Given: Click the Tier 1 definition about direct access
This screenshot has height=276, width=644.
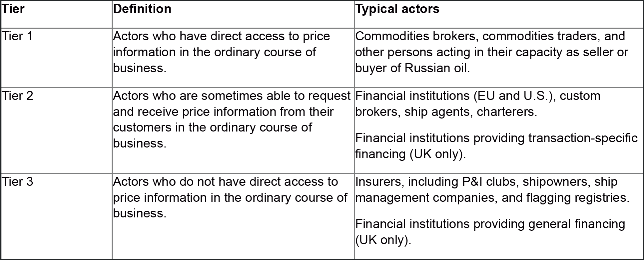Looking at the screenshot, I should (x=221, y=52).
